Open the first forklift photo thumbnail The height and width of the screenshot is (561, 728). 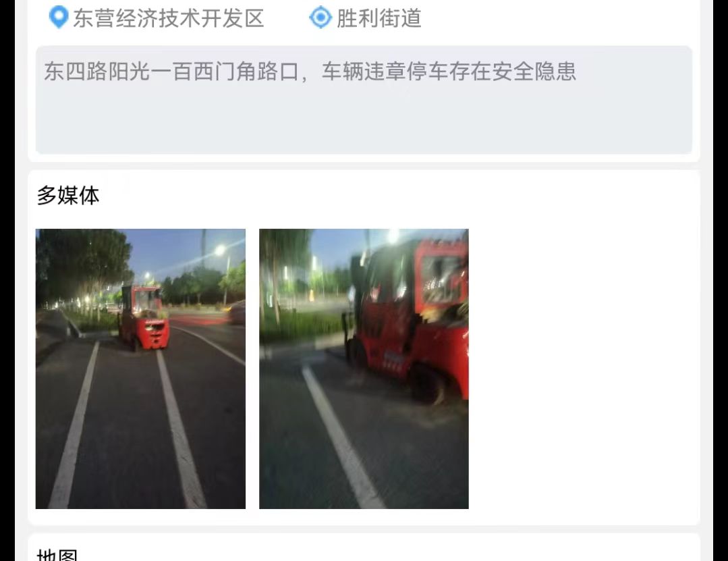pos(141,369)
